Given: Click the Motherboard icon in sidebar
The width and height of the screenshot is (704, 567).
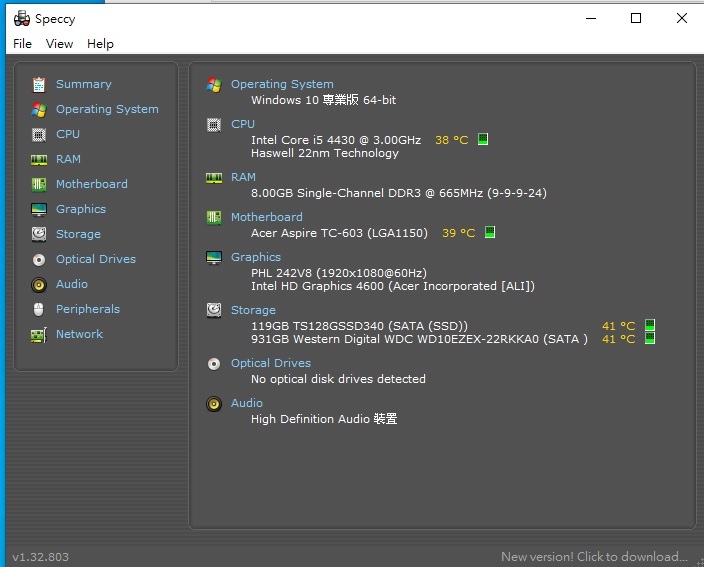Looking at the screenshot, I should (39, 185).
